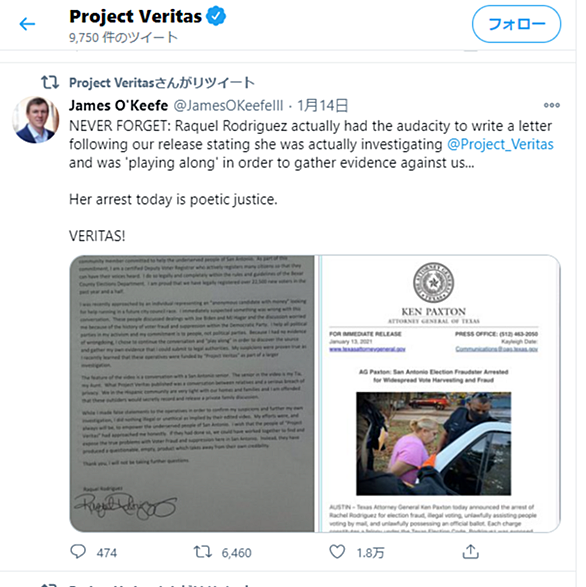The width and height of the screenshot is (586, 587).
Task: Click the James O'Keefe display name
Action: click(118, 106)
